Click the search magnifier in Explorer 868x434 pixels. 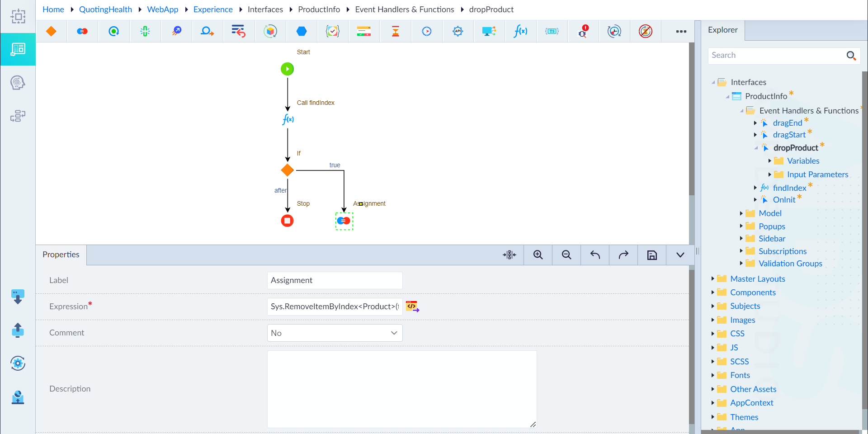pos(851,56)
